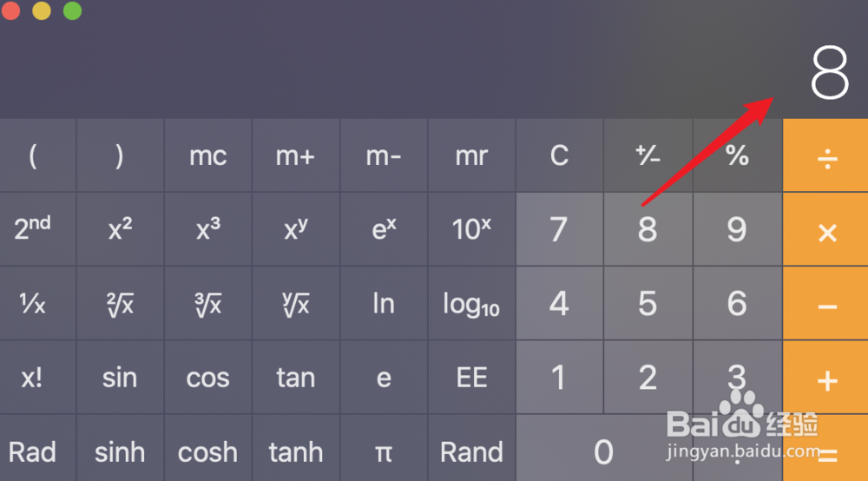Click the sin function key

[x=121, y=379]
